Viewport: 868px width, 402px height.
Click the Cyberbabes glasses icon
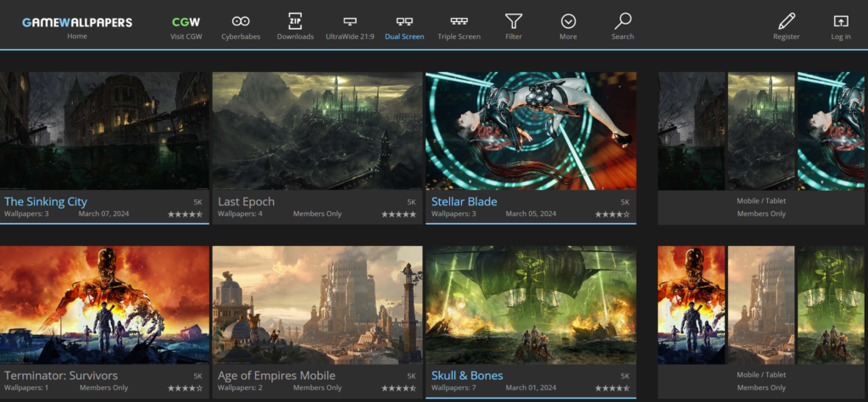[241, 21]
